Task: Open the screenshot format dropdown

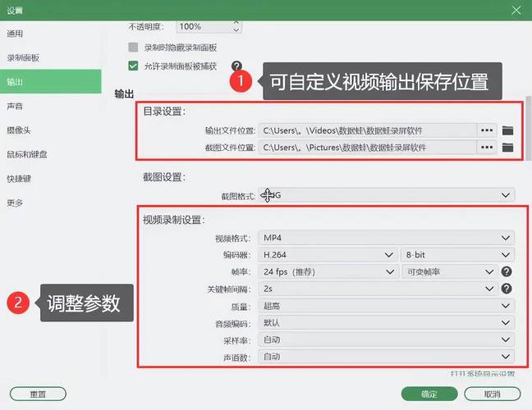Action: pyautogui.click(x=387, y=195)
